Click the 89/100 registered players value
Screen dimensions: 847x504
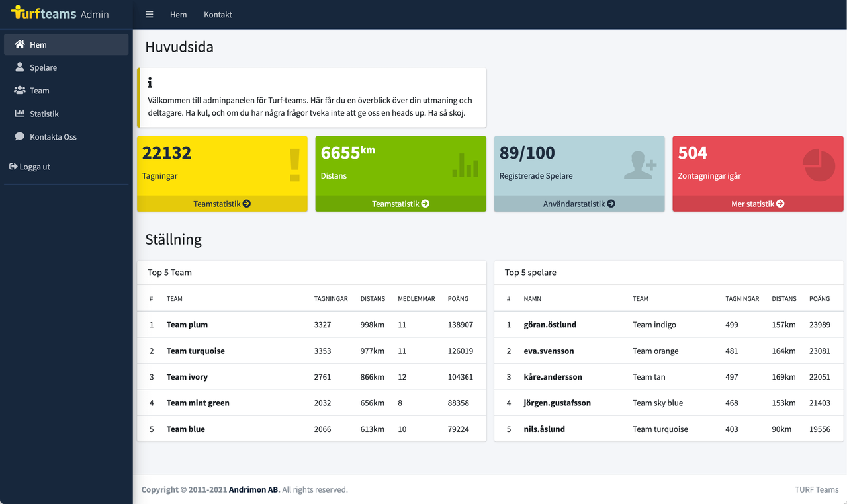(527, 153)
